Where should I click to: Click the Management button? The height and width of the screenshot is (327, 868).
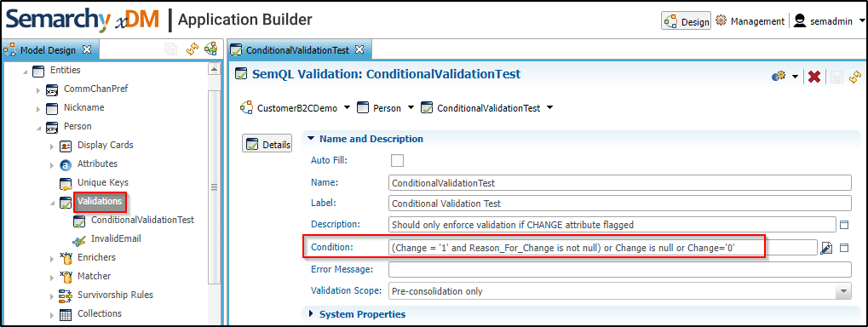pyautogui.click(x=750, y=21)
